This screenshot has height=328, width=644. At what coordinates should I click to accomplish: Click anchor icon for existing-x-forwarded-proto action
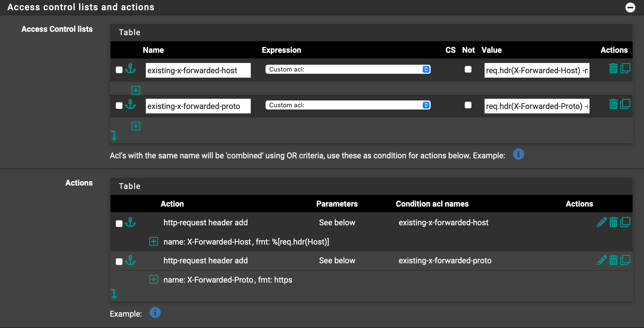coord(130,260)
